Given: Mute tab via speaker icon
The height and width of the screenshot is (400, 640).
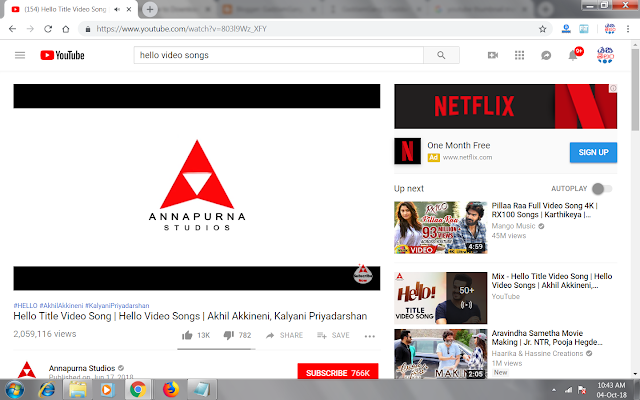Looking at the screenshot, I should click(117, 9).
